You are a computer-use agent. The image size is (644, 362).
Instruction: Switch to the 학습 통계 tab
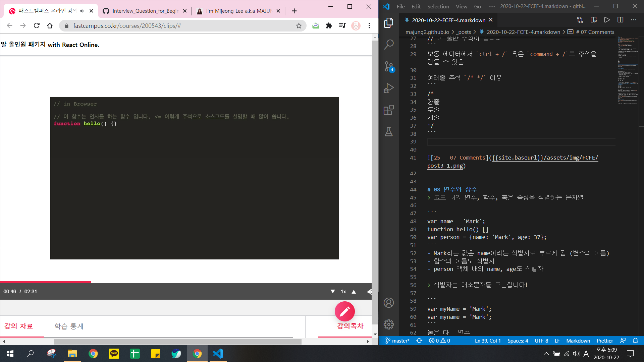[x=69, y=326]
